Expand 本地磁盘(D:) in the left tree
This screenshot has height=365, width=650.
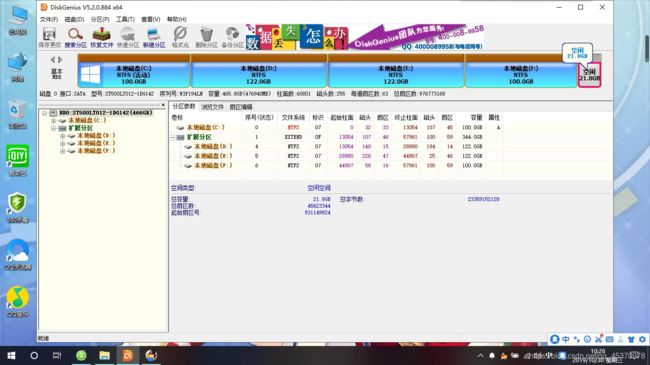pos(63,136)
